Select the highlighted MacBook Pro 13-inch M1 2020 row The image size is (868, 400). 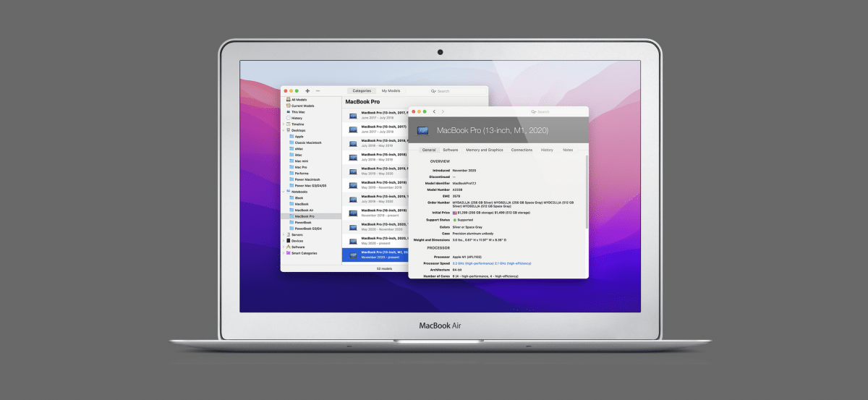(x=376, y=255)
